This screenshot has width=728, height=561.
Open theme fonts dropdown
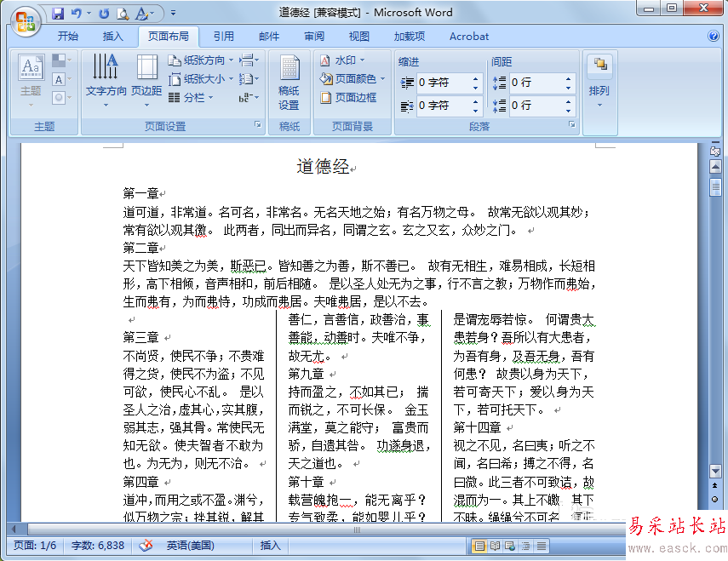[x=61, y=79]
